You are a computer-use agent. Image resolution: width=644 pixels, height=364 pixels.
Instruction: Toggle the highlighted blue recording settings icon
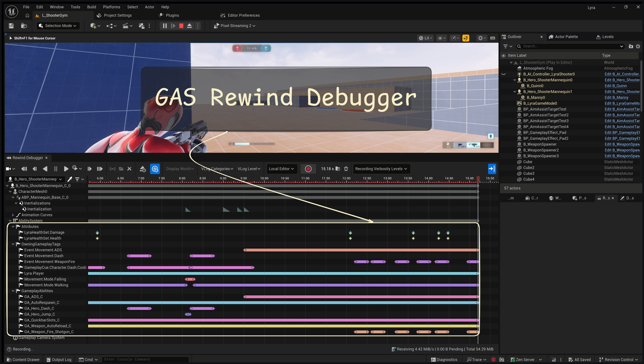155,169
